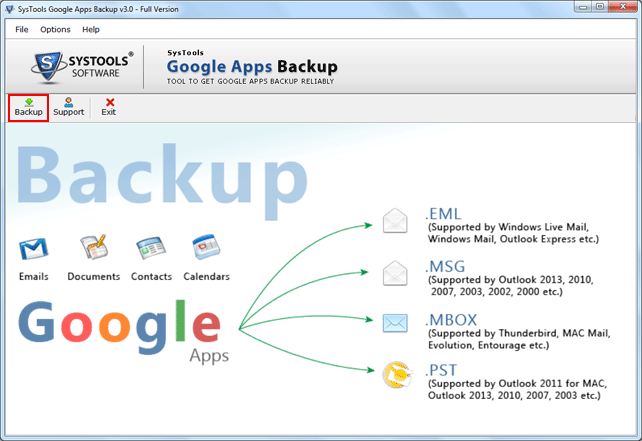The height and width of the screenshot is (441, 642).
Task: Click the .EML format heading
Action: pos(443,214)
